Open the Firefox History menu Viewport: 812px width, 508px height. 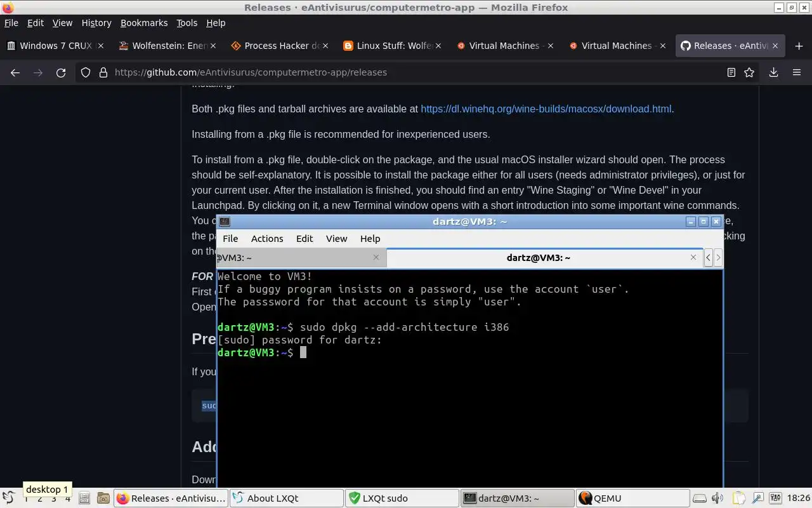[x=96, y=23]
